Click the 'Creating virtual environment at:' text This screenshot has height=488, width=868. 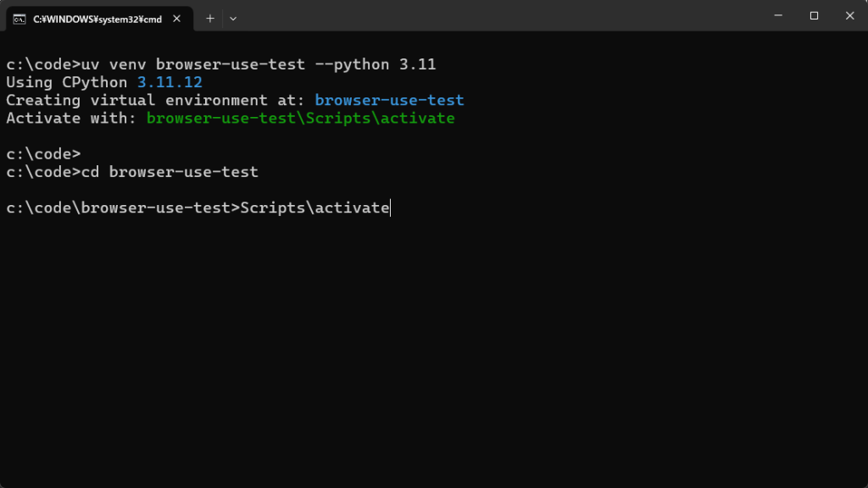point(156,100)
